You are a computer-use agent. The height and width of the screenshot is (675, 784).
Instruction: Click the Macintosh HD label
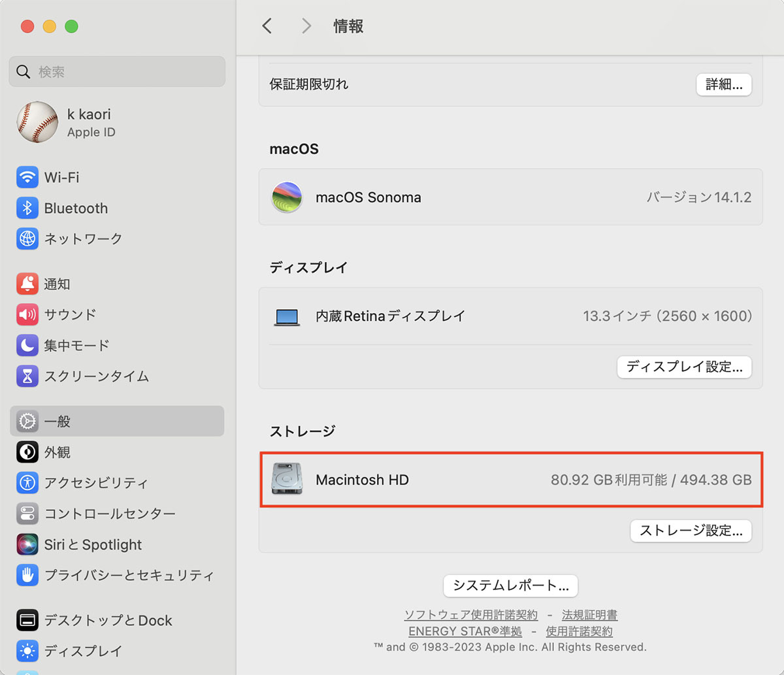tap(362, 480)
